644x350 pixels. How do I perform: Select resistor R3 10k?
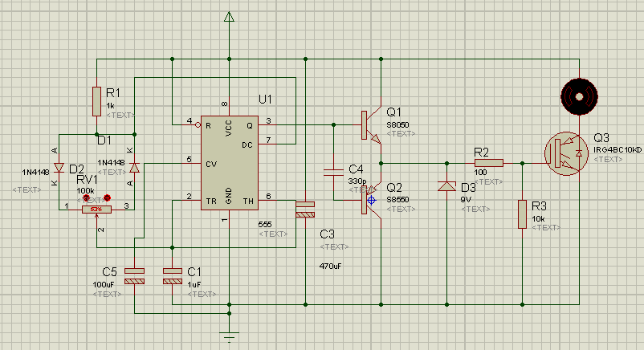point(522,214)
